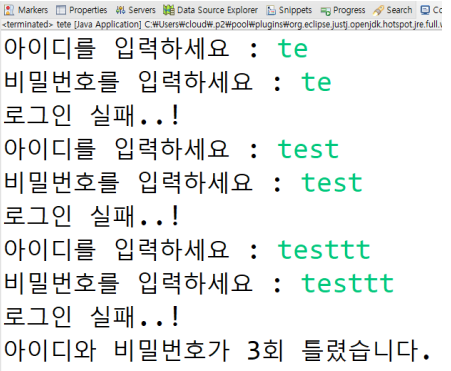Click the Snippets tab icon
Viewport: 451px width, 371px height.
click(271, 10)
